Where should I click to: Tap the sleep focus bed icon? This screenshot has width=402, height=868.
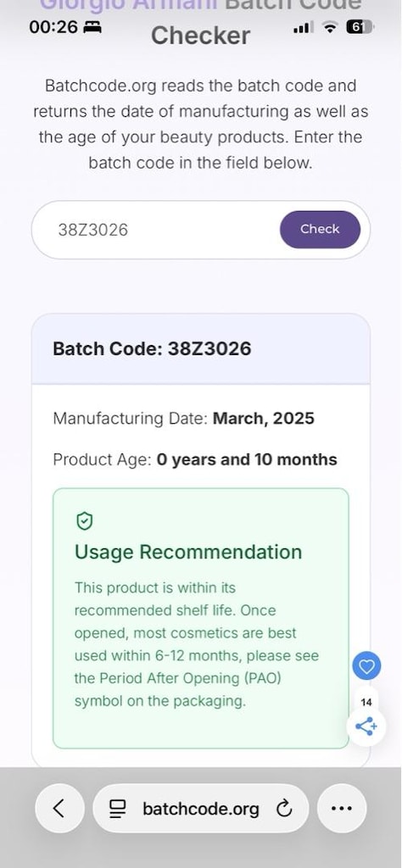92,27
